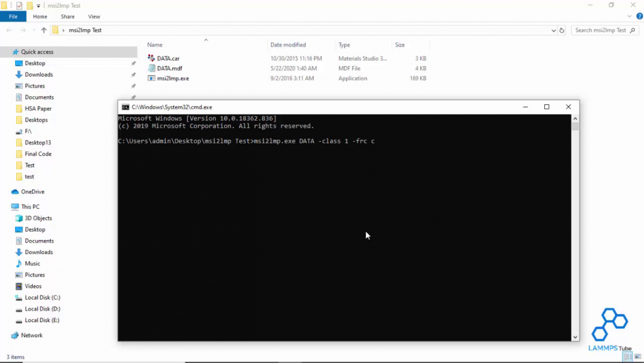Open the 3D Objects folder icon
This screenshot has width=644, height=363.
click(19, 218)
